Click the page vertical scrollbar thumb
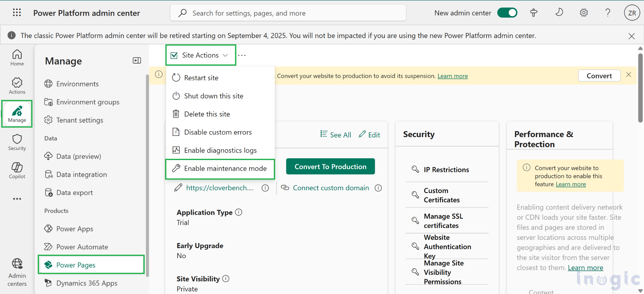The image size is (644, 294). point(640,88)
